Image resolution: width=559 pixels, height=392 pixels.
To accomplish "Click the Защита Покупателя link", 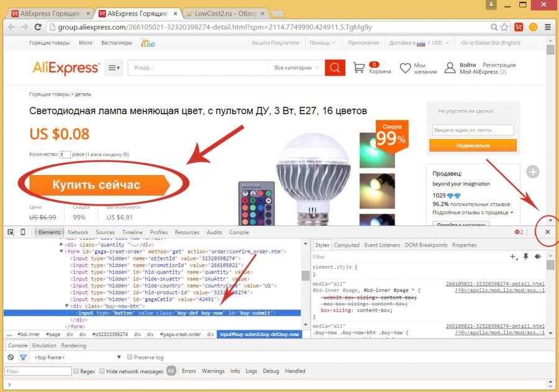I will coord(275,43).
